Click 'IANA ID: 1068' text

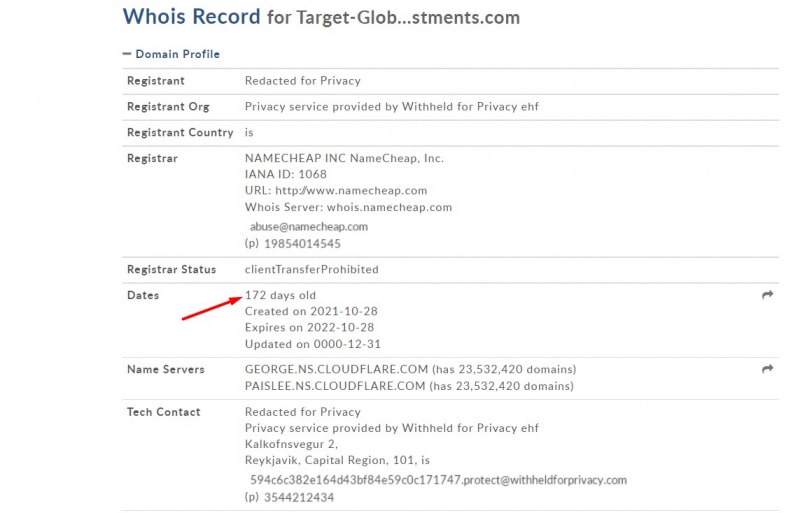pos(286,175)
